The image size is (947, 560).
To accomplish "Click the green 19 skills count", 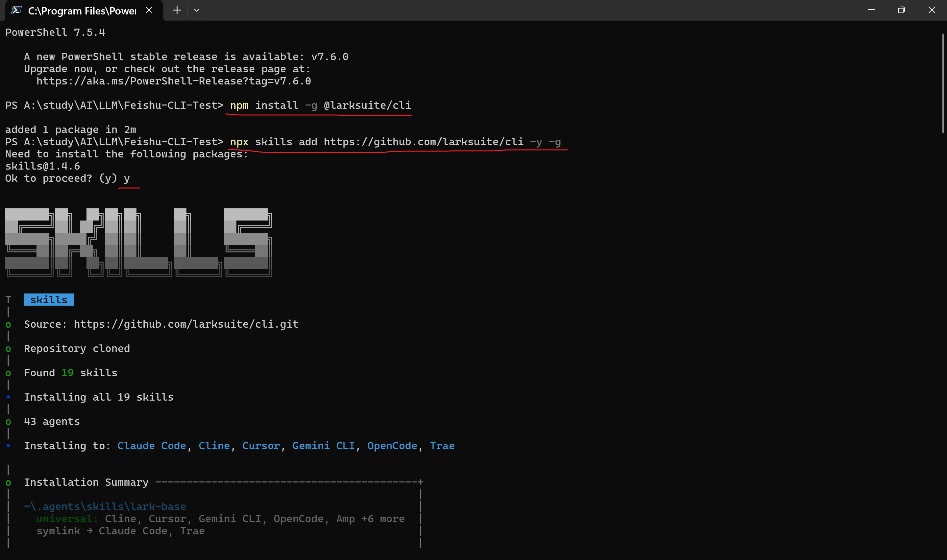I will point(67,373).
